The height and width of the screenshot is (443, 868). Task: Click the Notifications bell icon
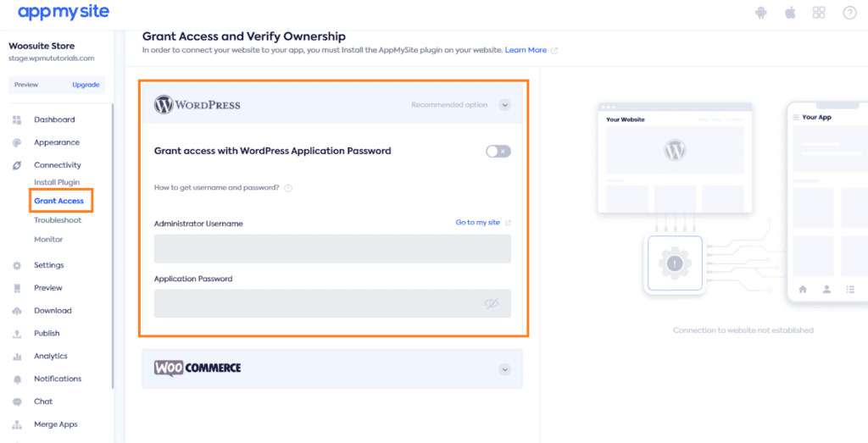(x=17, y=379)
